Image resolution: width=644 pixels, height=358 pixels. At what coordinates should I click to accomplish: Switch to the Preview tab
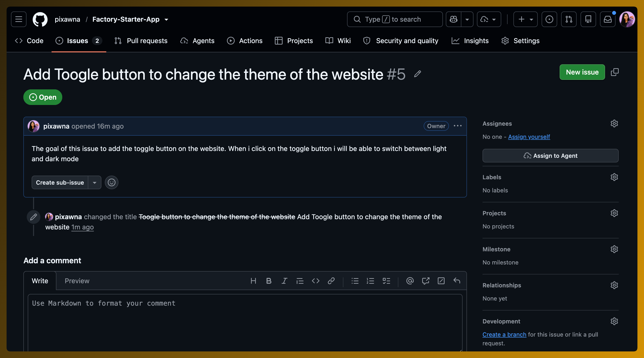pyautogui.click(x=77, y=281)
